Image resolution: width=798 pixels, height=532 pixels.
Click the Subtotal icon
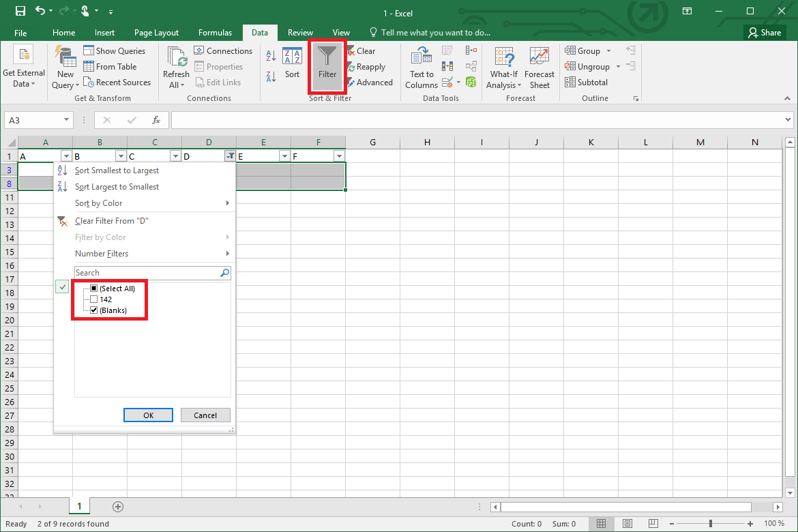(587, 82)
